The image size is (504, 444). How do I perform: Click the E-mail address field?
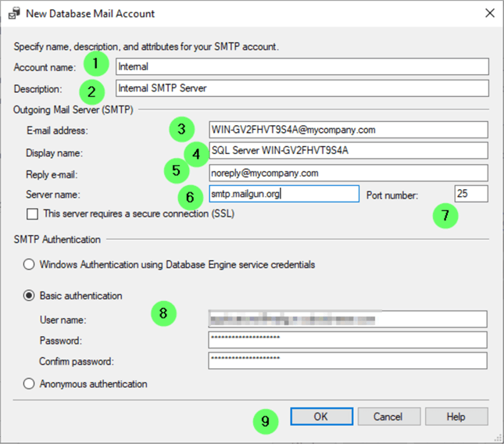(348, 130)
